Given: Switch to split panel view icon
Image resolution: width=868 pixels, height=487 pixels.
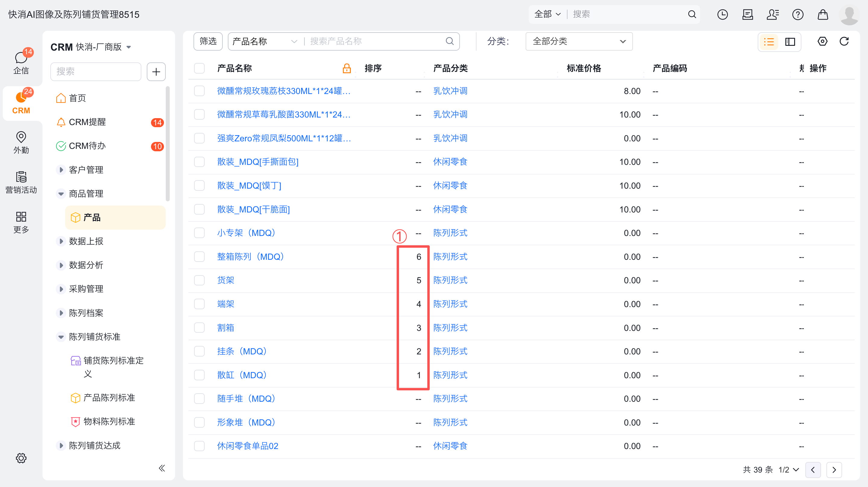Looking at the screenshot, I should pyautogui.click(x=790, y=42).
